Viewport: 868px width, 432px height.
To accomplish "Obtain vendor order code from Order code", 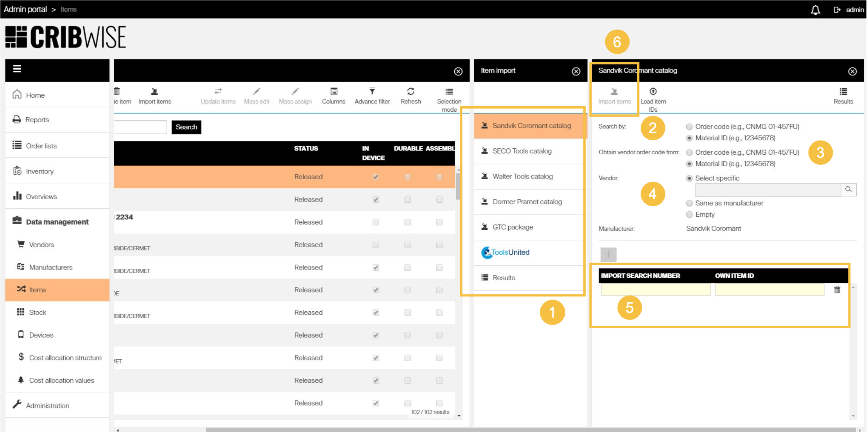I will pos(689,152).
